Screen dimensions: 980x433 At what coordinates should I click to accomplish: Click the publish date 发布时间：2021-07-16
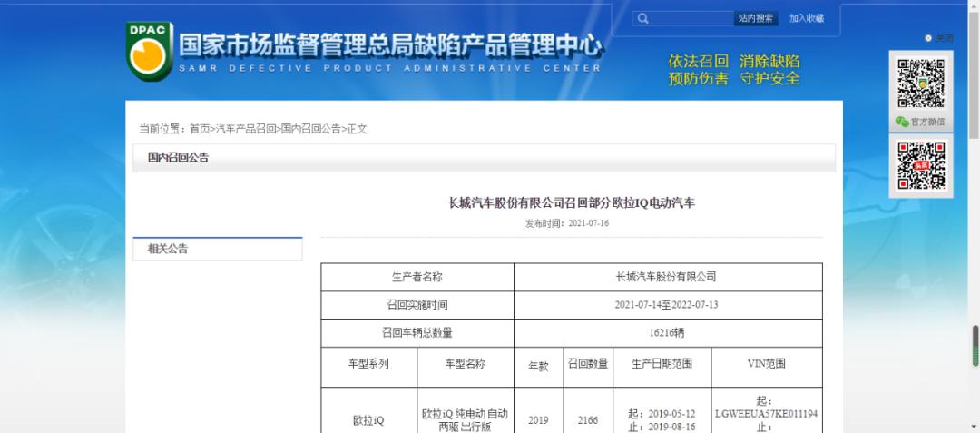[566, 223]
